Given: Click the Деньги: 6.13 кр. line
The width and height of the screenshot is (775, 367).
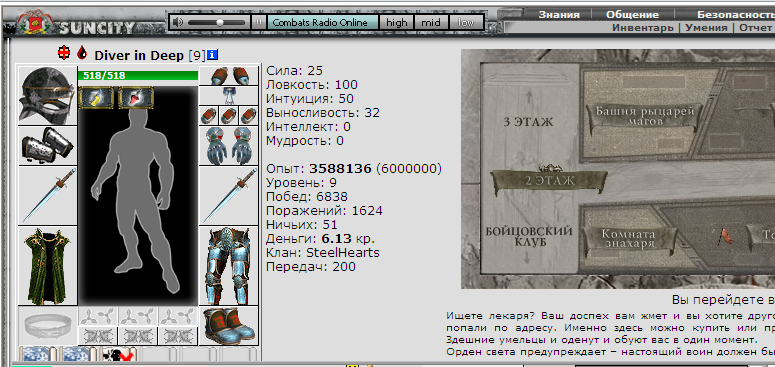Looking at the screenshot, I should pos(320,239).
